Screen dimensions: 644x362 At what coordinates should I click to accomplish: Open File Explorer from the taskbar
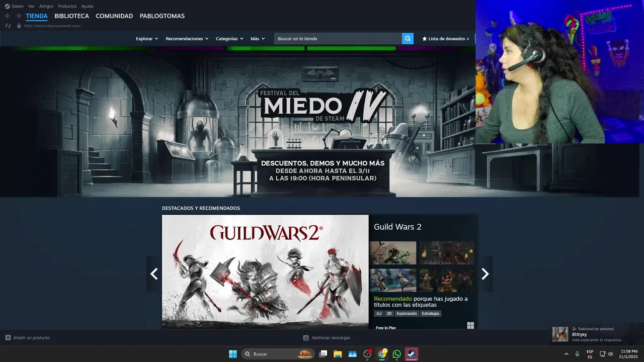(338, 354)
